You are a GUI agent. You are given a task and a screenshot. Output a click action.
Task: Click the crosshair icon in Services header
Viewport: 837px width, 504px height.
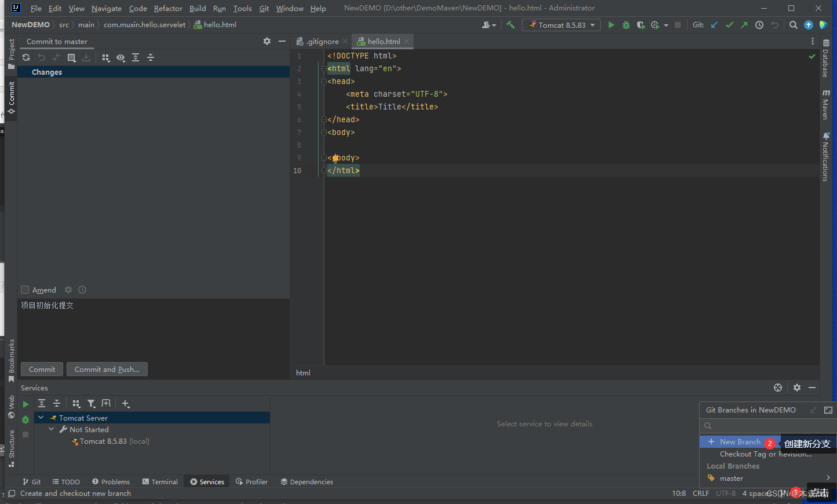pos(778,388)
